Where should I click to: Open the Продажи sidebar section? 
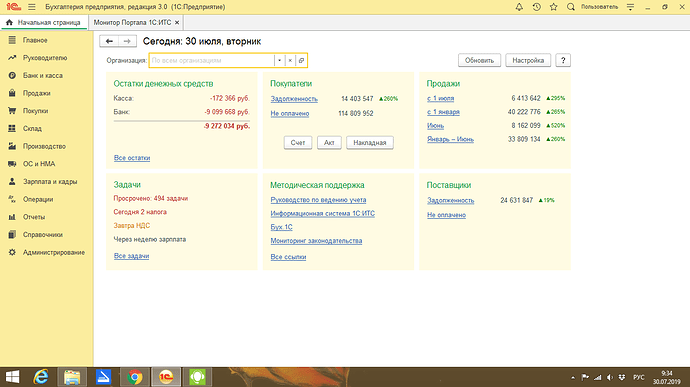[37, 93]
